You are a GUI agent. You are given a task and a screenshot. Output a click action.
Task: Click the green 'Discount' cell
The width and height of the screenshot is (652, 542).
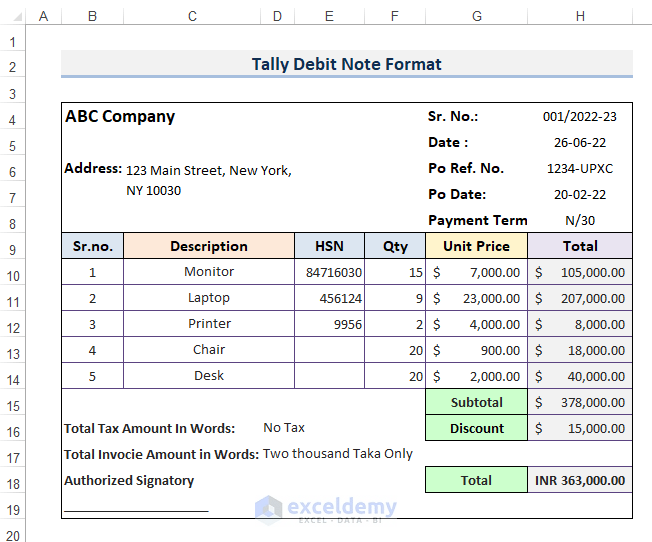pyautogui.click(x=477, y=428)
